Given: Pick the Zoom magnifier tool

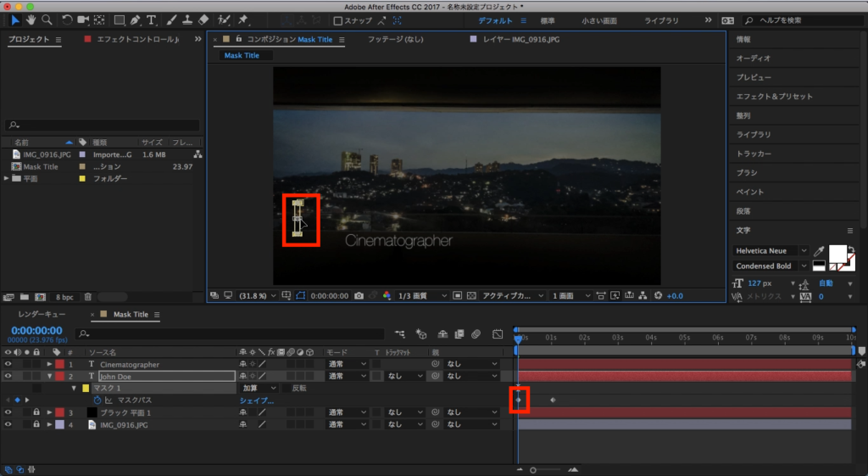Looking at the screenshot, I should [47, 20].
